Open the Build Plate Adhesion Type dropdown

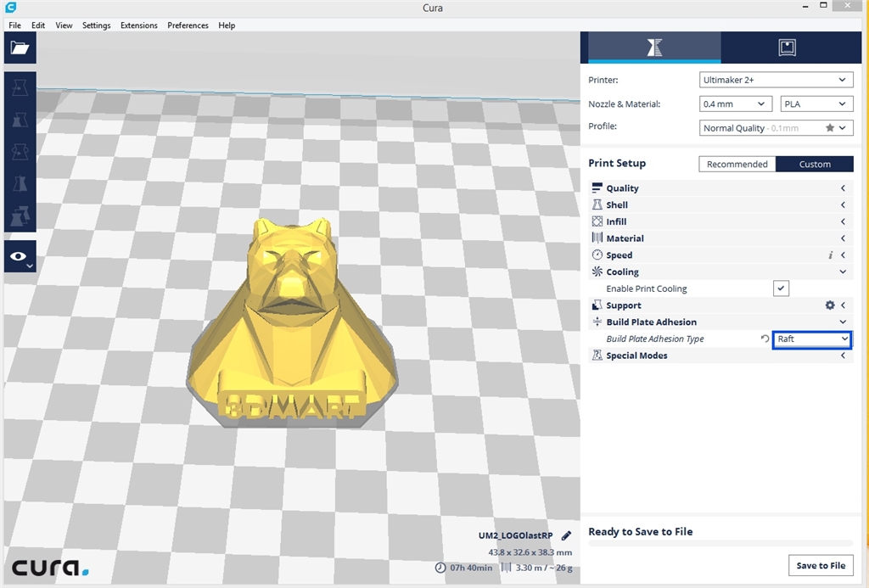[811, 339]
